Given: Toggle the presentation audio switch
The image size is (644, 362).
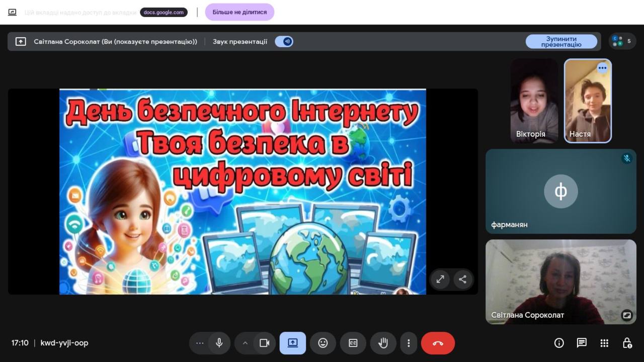Looking at the screenshot, I should click(x=284, y=42).
